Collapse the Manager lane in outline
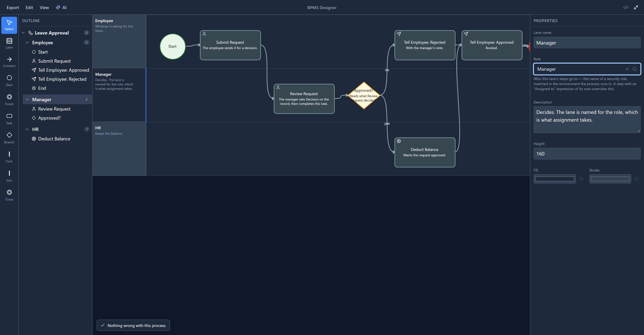 27,100
